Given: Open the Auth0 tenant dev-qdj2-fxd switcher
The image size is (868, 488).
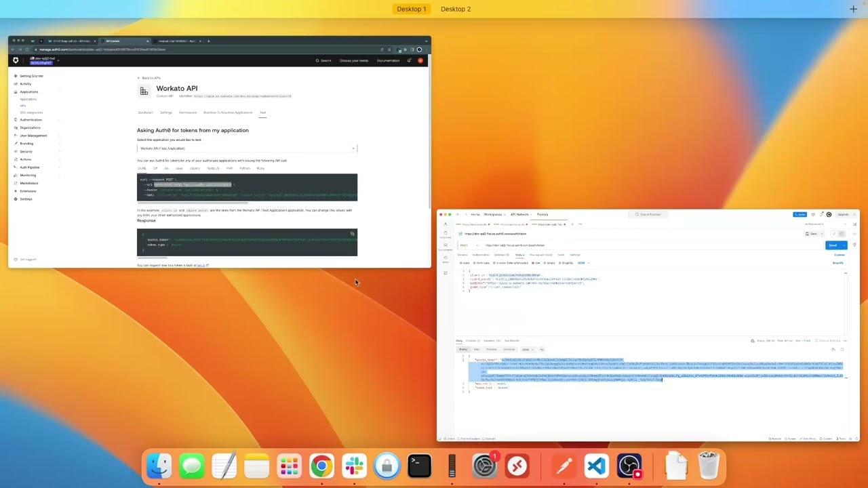Looking at the screenshot, I should (x=44, y=60).
